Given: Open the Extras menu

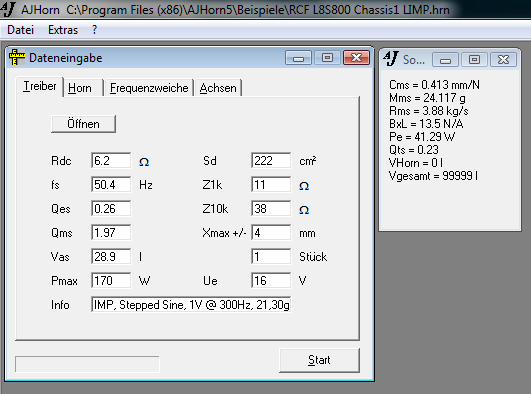Looking at the screenshot, I should (x=63, y=30).
